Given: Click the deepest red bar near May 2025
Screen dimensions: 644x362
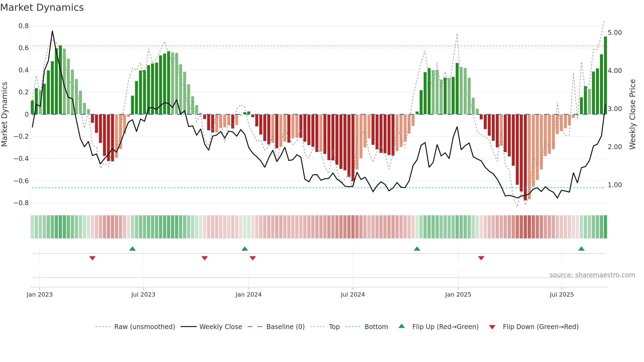Looking at the screenshot, I should 525,157.
